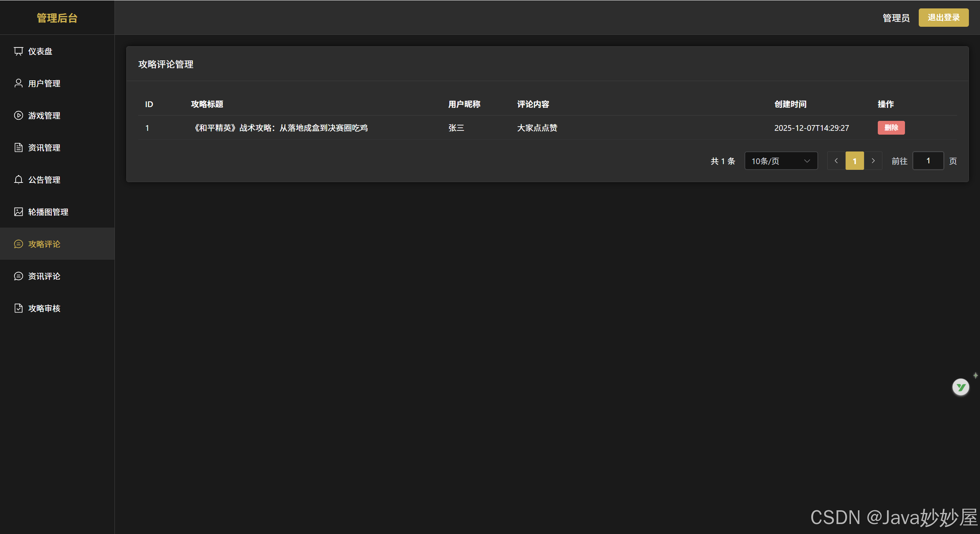Click the game management play icon

tap(18, 116)
